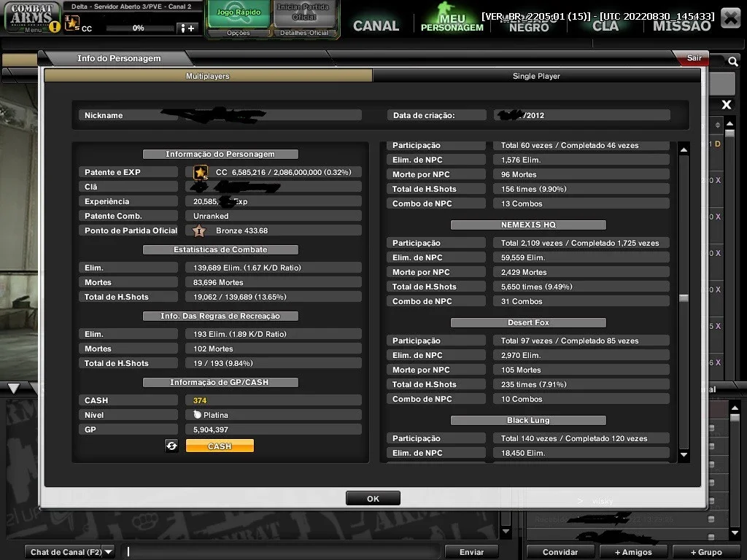The width and height of the screenshot is (747, 560).
Task: Click the OK button
Action: click(373, 499)
